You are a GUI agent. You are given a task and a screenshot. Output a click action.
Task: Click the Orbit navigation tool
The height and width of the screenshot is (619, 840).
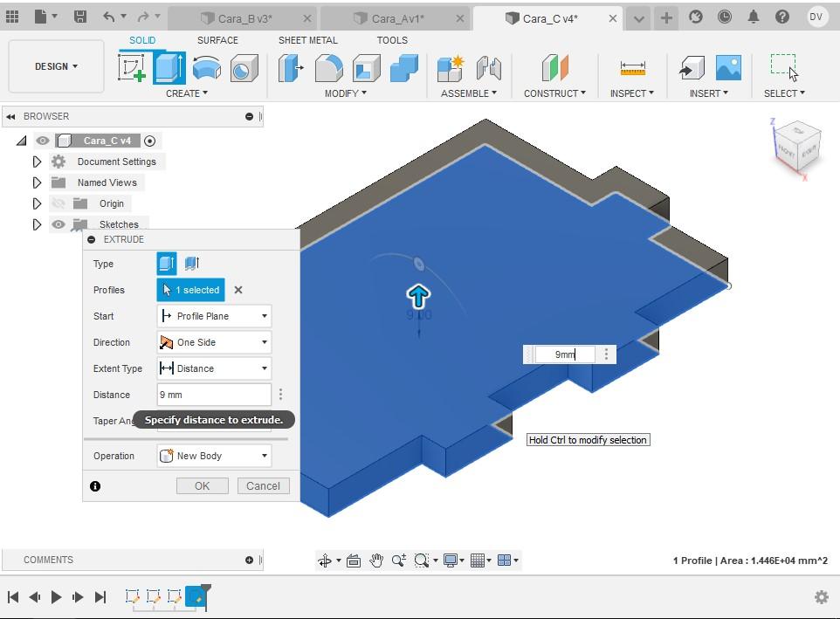pyautogui.click(x=325, y=561)
